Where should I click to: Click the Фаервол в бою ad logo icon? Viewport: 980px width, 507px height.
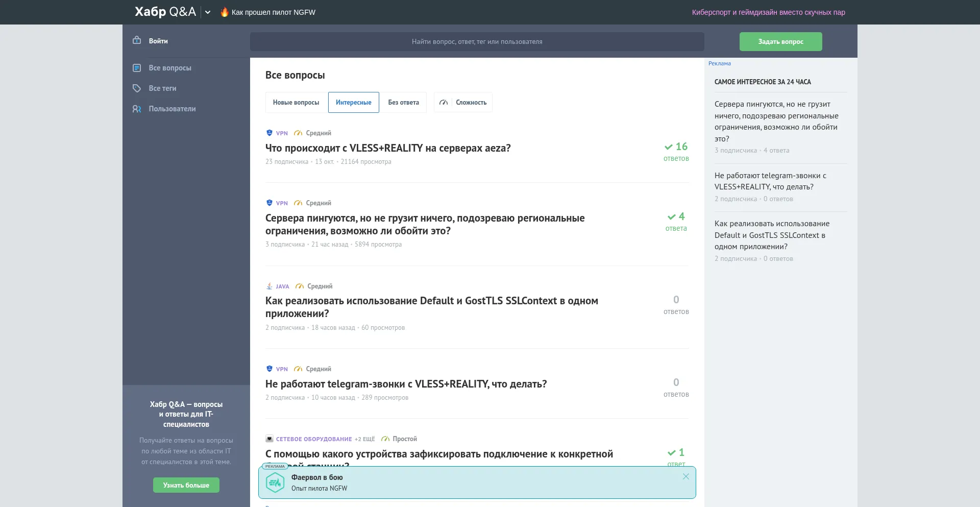275,482
